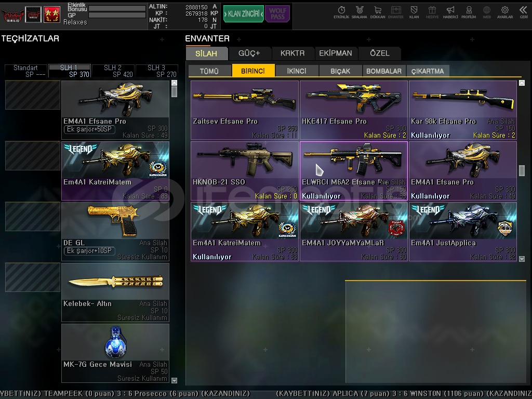Select Em4A1 JustApplica in inventory
The width and height of the screenshot is (532, 399).
463,232
